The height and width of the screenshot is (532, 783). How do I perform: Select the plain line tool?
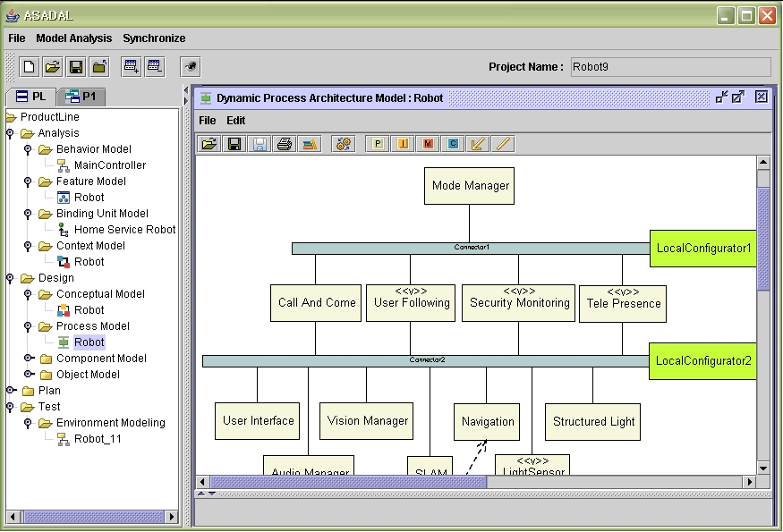[x=503, y=144]
